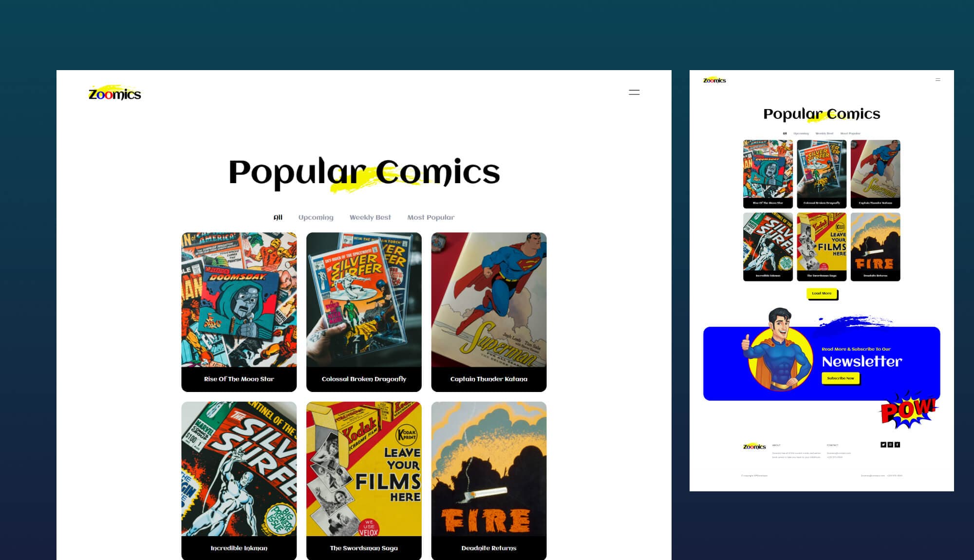Open the Rise Of The Moon Star comic
Screen dimensions: 974x560
coord(239,312)
